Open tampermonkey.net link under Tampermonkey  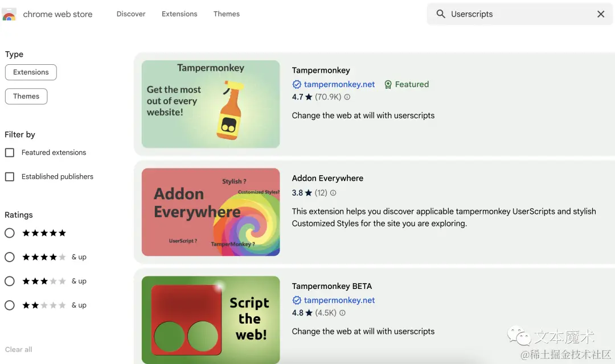(x=339, y=84)
